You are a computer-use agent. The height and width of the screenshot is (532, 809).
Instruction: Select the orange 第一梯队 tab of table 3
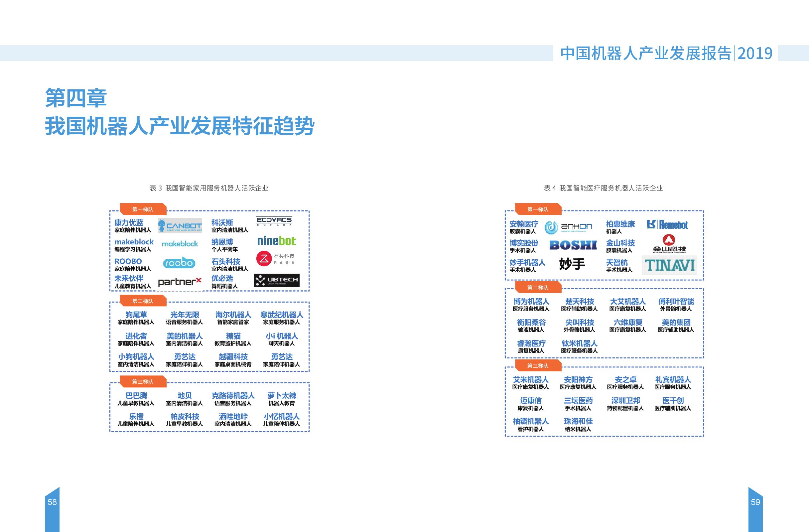point(143,209)
